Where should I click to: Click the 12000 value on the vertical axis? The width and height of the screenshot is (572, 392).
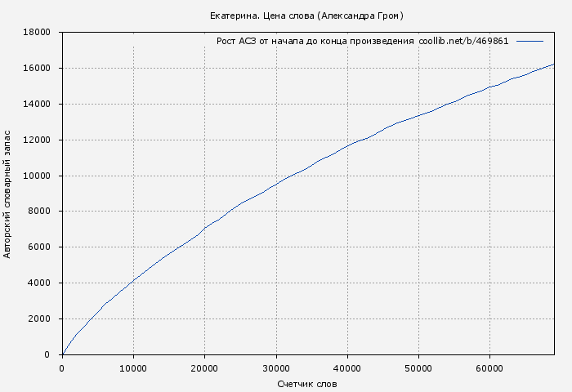pos(38,140)
